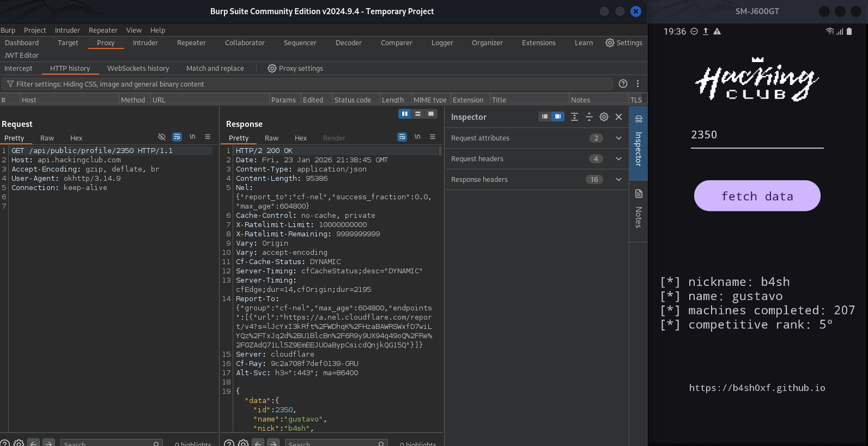Expand Request headers section

pos(618,158)
